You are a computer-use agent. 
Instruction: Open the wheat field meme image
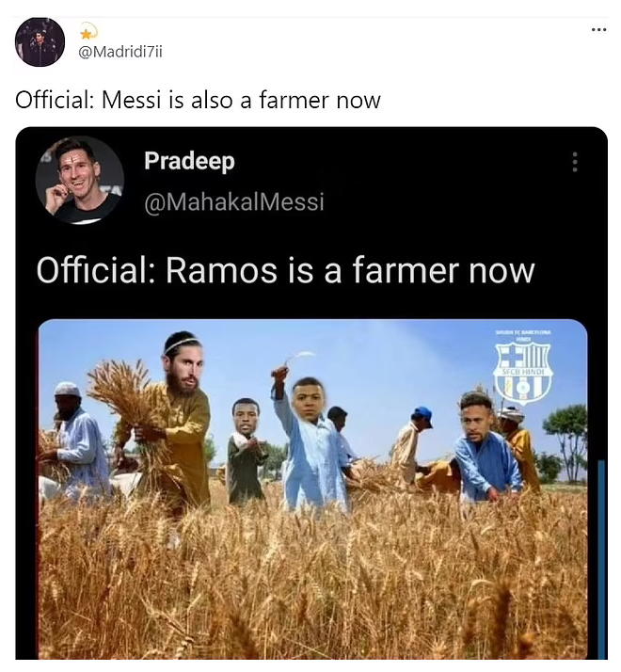tap(313, 490)
